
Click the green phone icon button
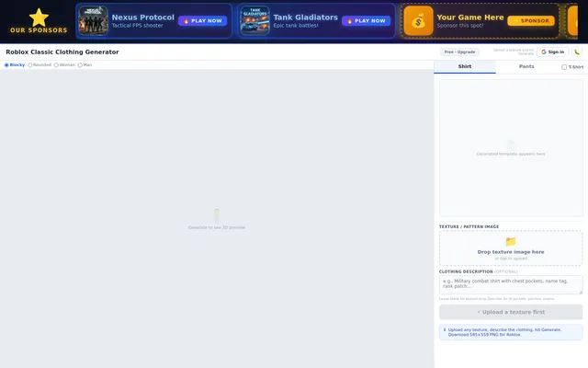point(577,52)
